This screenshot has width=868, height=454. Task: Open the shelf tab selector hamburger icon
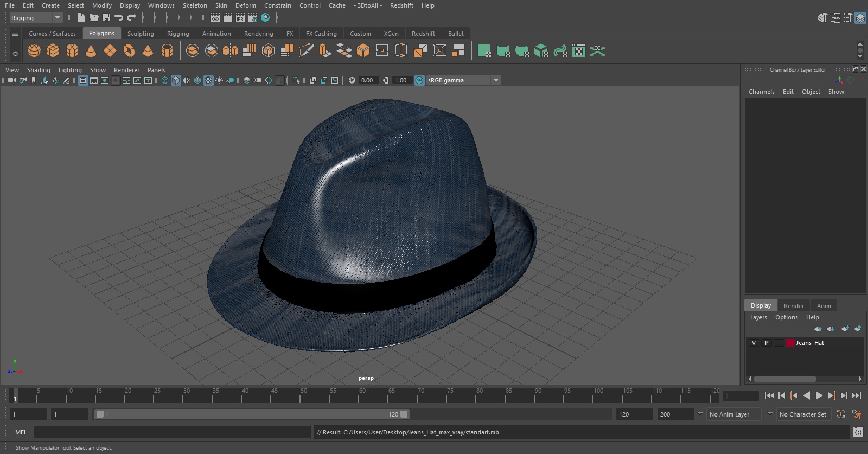coord(15,34)
